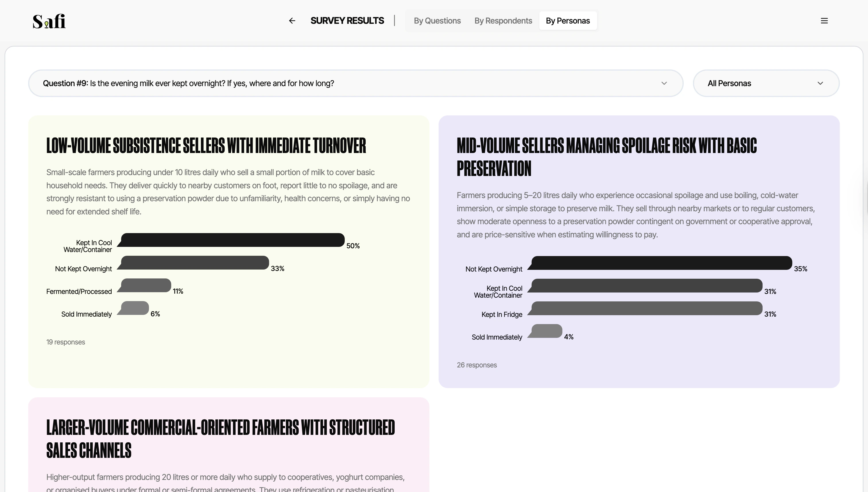This screenshot has width=868, height=492.
Task: Click the Survey Results heading
Action: [x=347, y=21]
